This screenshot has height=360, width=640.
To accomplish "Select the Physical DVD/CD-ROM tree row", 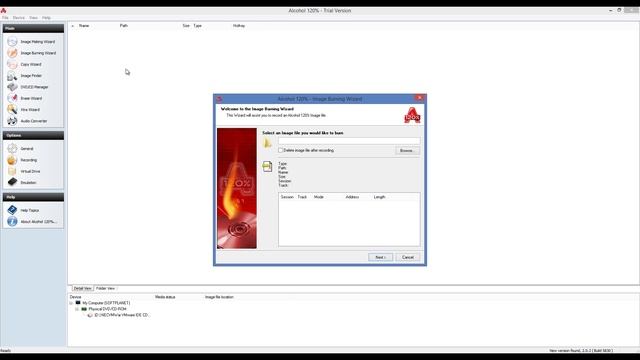I will click(108, 309).
